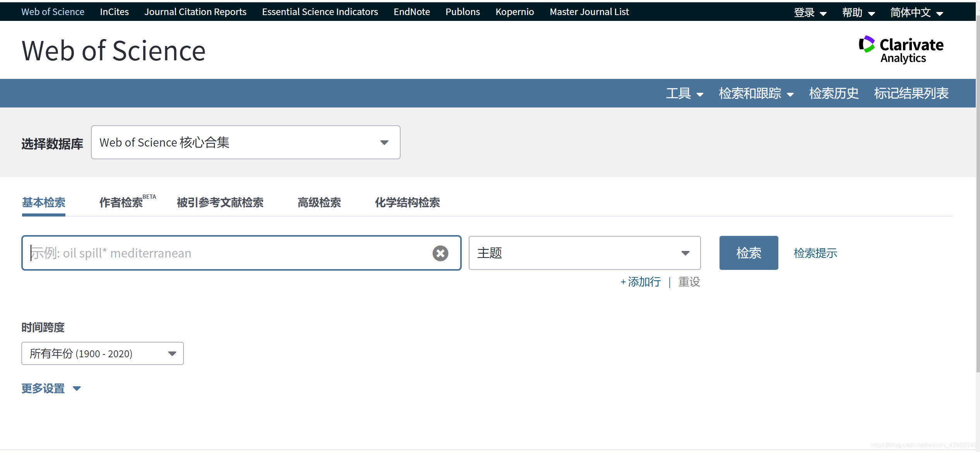This screenshot has width=980, height=452.
Task: Click 添加行 to add row
Action: (x=641, y=282)
